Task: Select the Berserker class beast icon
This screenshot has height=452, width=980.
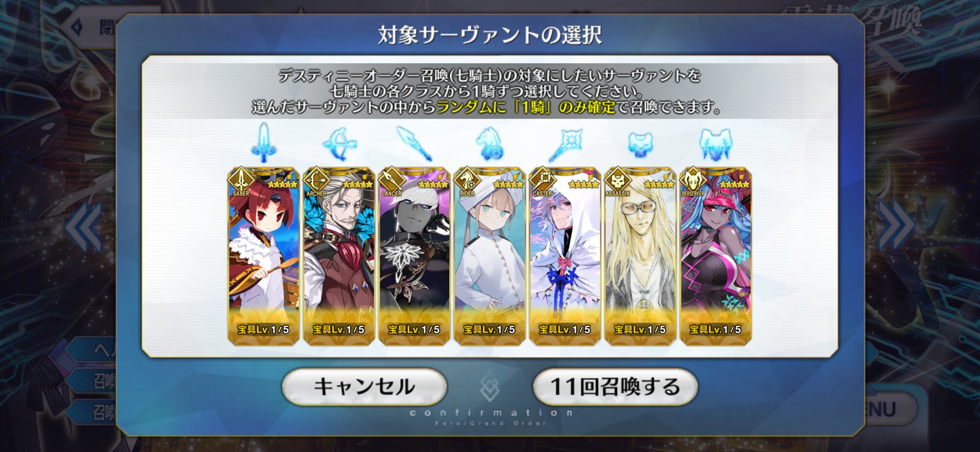Action: point(716,144)
